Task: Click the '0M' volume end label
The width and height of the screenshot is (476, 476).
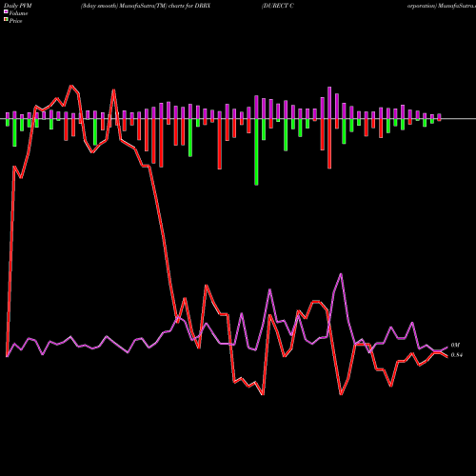Action: pos(455,346)
